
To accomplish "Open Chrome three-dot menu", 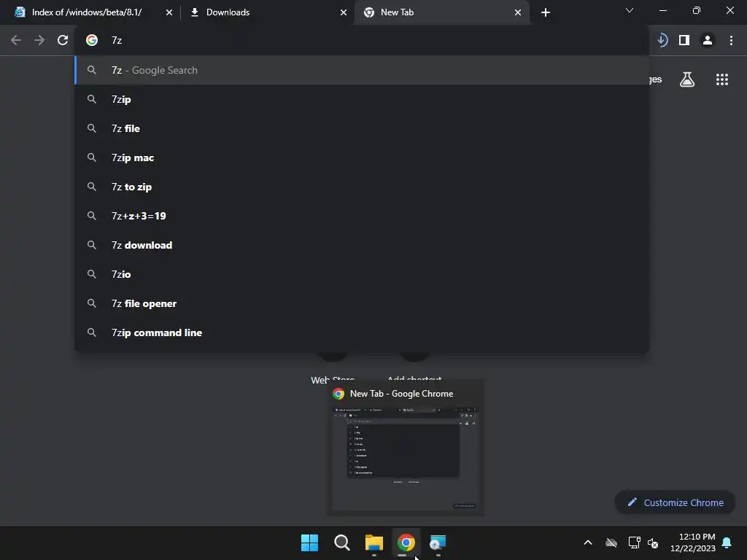I will pyautogui.click(x=731, y=40).
